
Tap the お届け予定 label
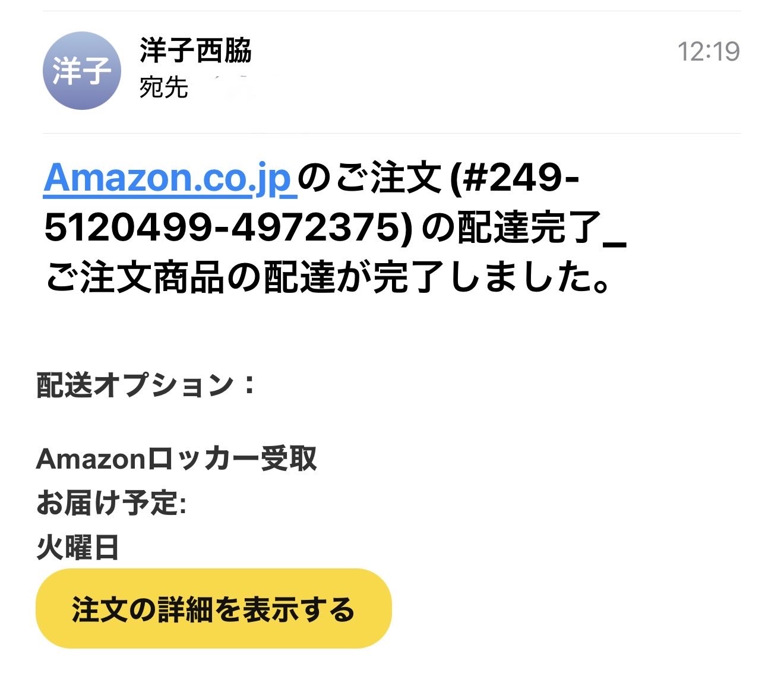coord(111,503)
